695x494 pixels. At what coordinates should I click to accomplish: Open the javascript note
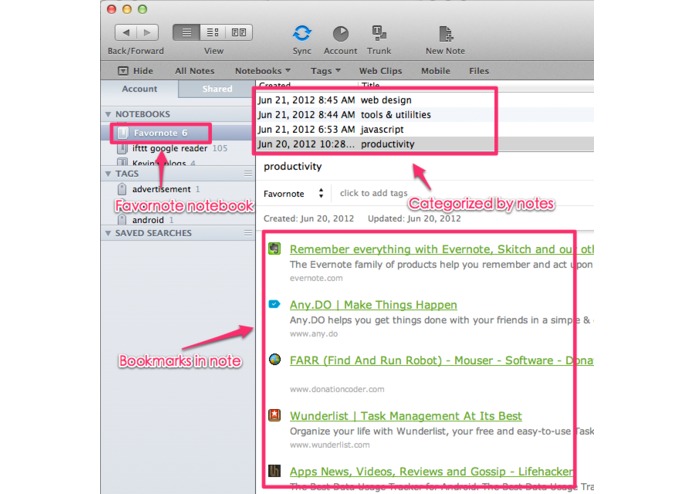tap(426, 129)
